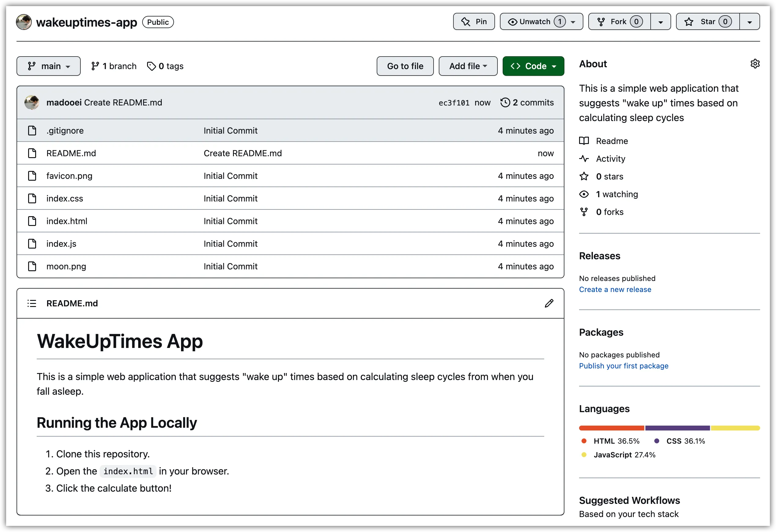
Task: Click the fork icon beside 0 forks
Action: pos(584,212)
